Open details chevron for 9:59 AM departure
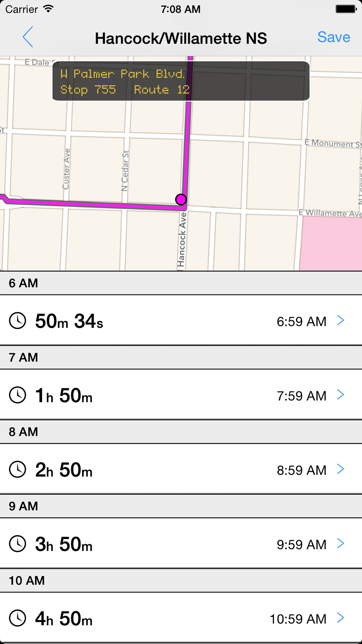This screenshot has height=644, width=362. (x=340, y=543)
